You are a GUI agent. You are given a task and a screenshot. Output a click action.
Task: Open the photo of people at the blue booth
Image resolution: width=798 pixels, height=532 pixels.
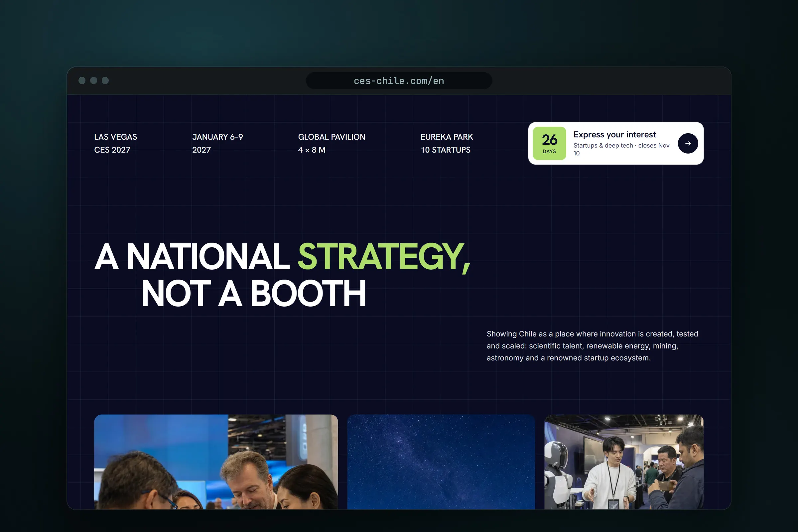(216, 462)
